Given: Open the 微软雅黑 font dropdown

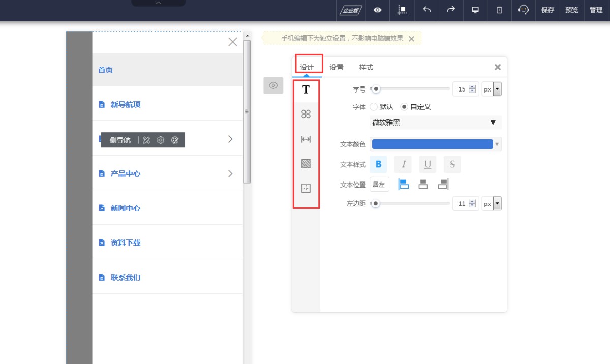Looking at the screenshot, I should point(435,123).
